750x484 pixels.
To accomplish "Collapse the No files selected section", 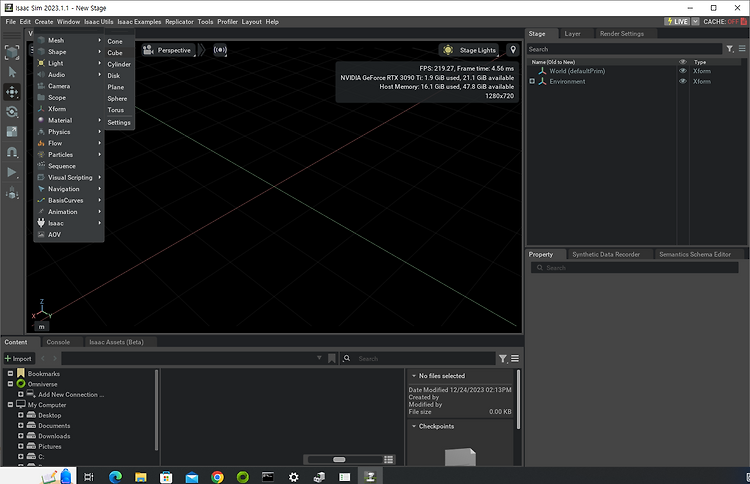I will pos(414,376).
